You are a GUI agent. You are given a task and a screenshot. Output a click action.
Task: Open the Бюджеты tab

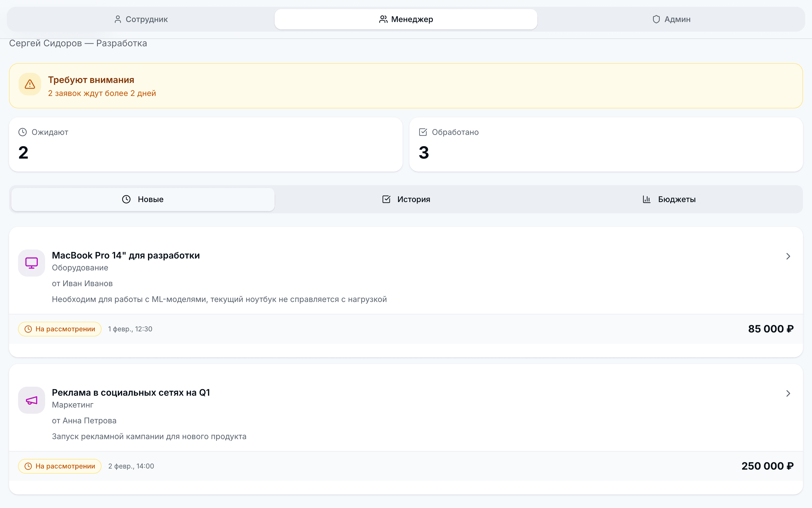coord(669,199)
